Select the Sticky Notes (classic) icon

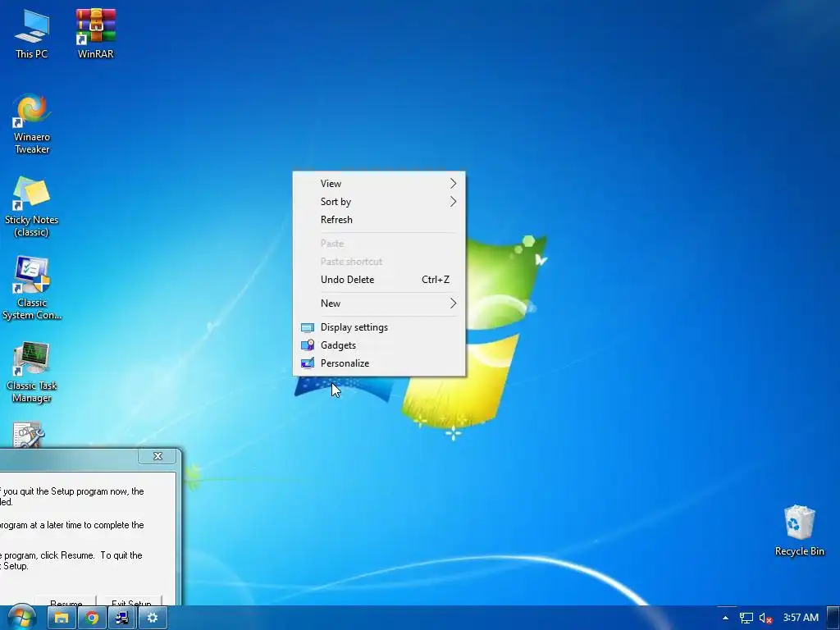[x=32, y=207]
